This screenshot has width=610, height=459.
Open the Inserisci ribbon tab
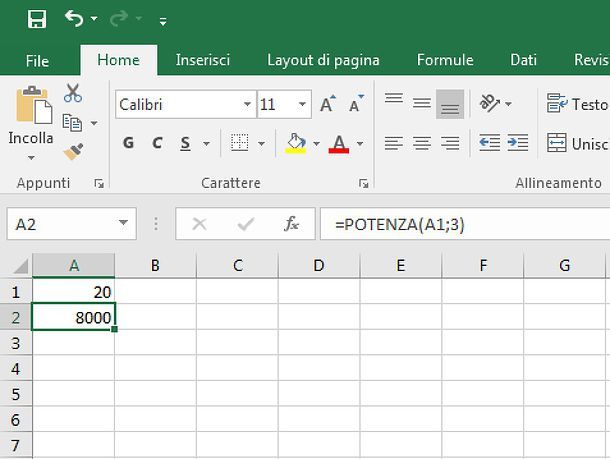coord(203,60)
